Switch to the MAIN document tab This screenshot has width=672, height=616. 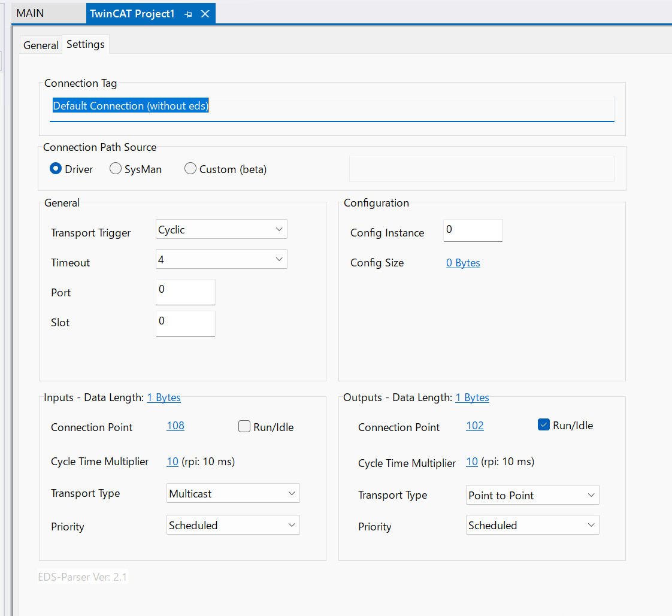(30, 13)
